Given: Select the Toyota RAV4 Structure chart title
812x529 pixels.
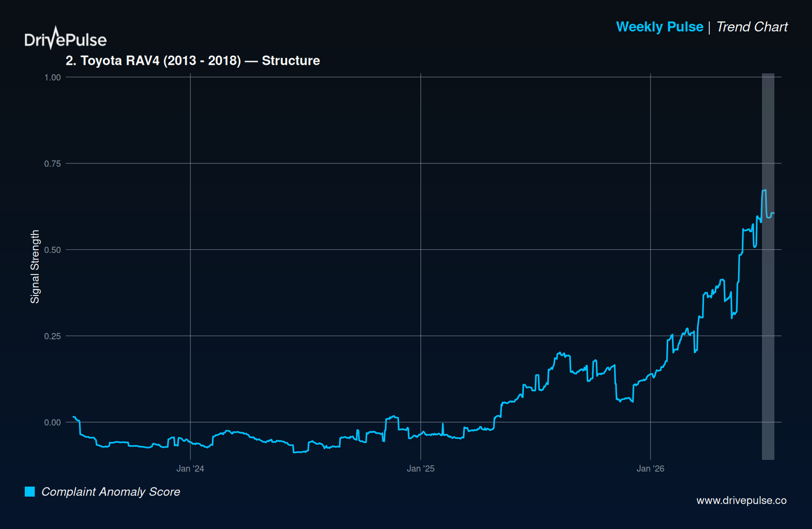Looking at the screenshot, I should [193, 61].
